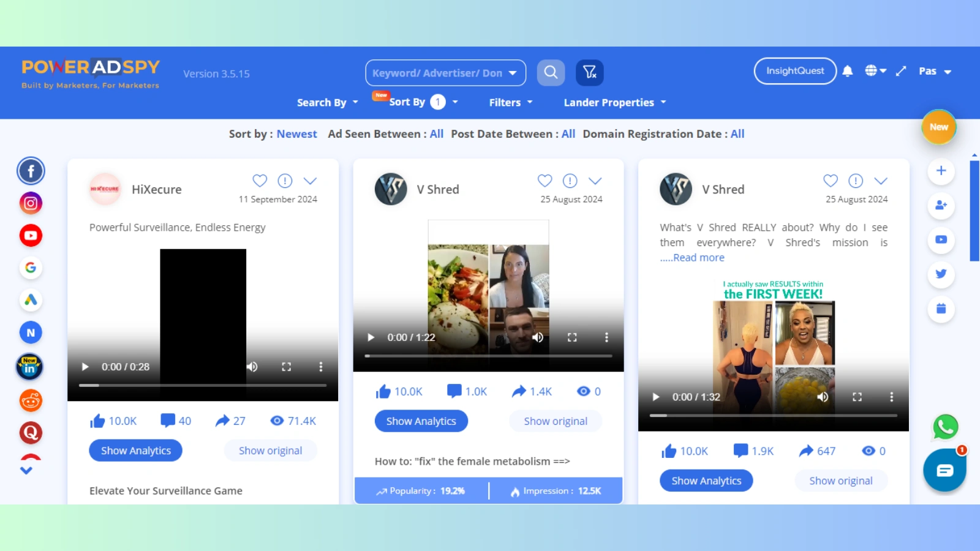
Task: Select the Google Ads (AdWords) platform icon
Action: pos(31,300)
